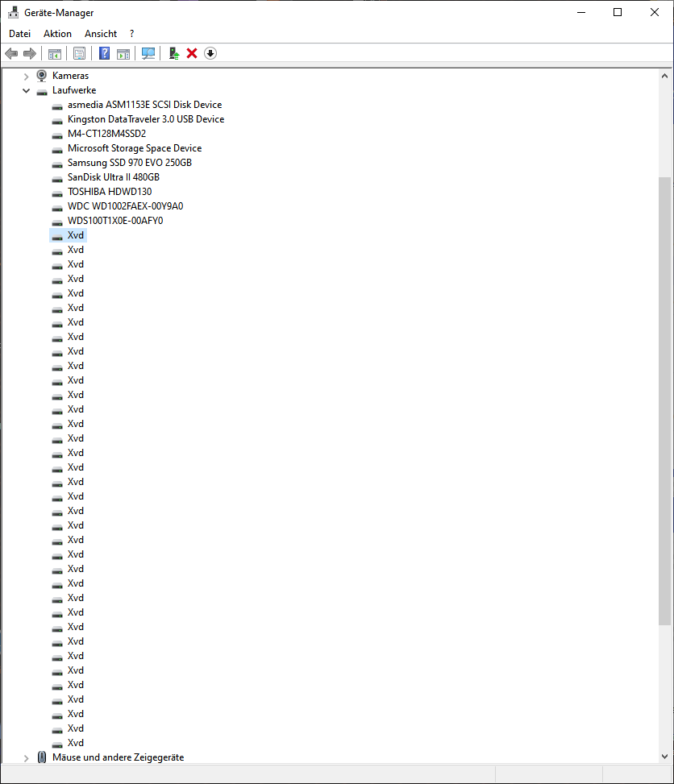Open the ? help menu

(x=131, y=34)
